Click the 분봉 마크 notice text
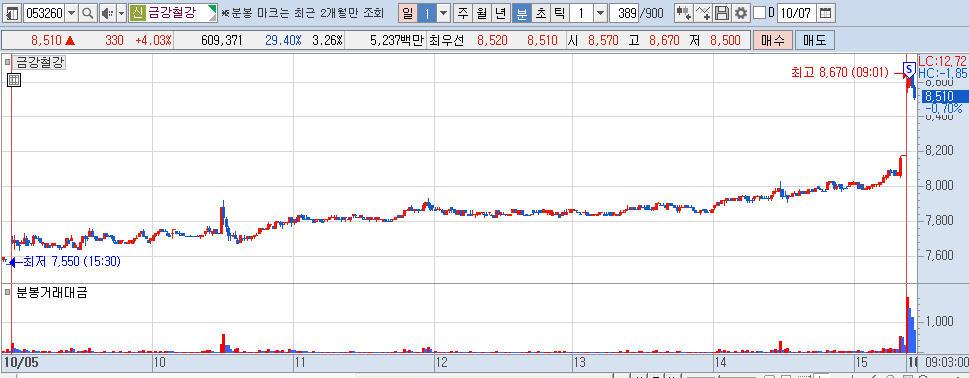The width and height of the screenshot is (969, 378). pyautogui.click(x=302, y=12)
